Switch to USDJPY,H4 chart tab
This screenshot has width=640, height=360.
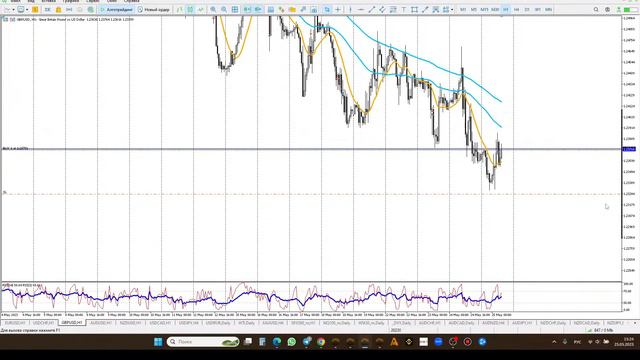(x=189, y=322)
